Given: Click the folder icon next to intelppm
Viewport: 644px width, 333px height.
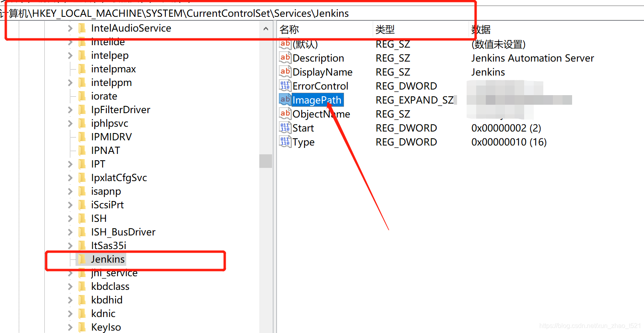Looking at the screenshot, I should tap(82, 82).
